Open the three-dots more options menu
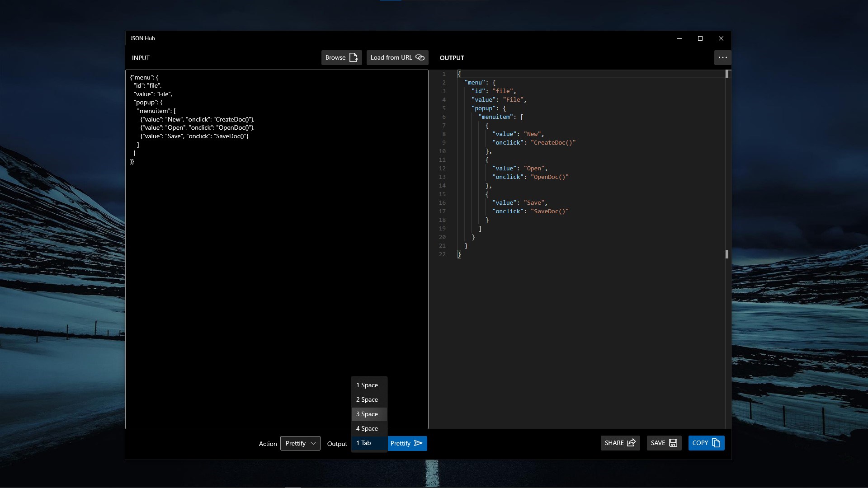The width and height of the screenshot is (868, 488). 722,57
